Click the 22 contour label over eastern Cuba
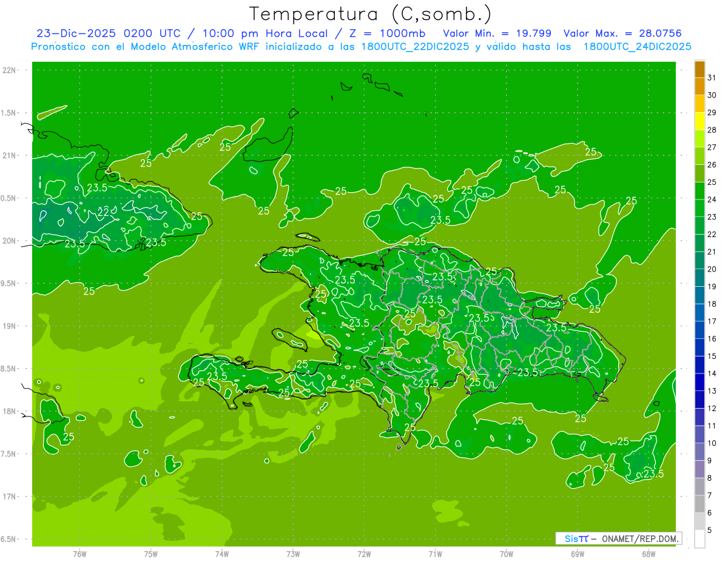Screen dimensions: 728x562 pyautogui.click(x=104, y=212)
